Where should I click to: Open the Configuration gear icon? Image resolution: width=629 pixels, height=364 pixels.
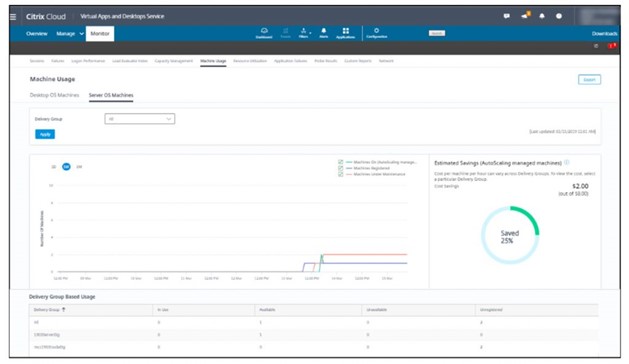(376, 33)
